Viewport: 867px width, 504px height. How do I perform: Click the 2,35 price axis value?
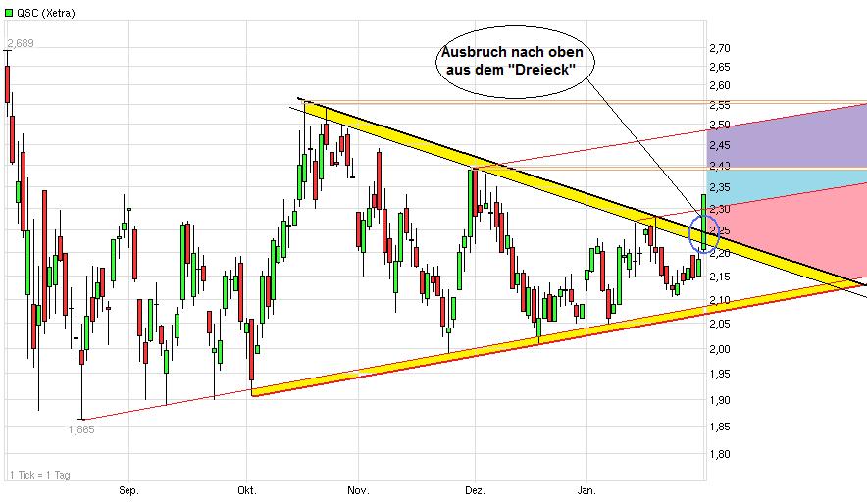pos(719,187)
